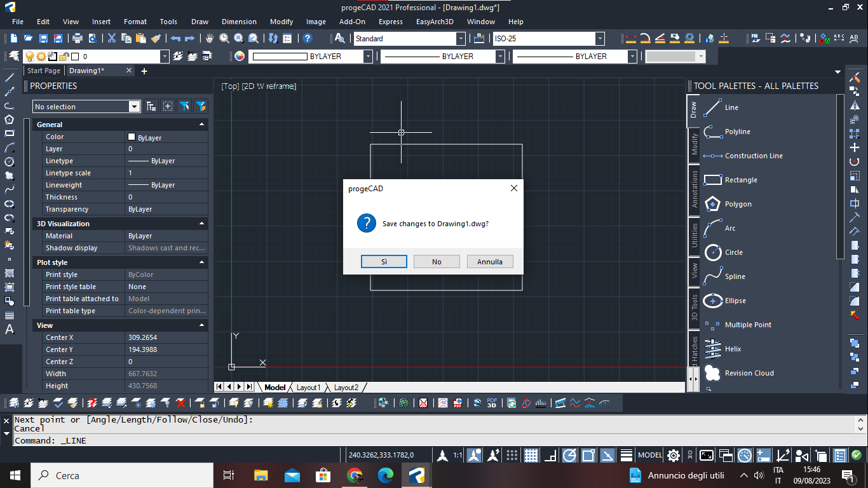Switch to the Layout1 tab
Screen dimensions: 868x488
pos(309,388)
